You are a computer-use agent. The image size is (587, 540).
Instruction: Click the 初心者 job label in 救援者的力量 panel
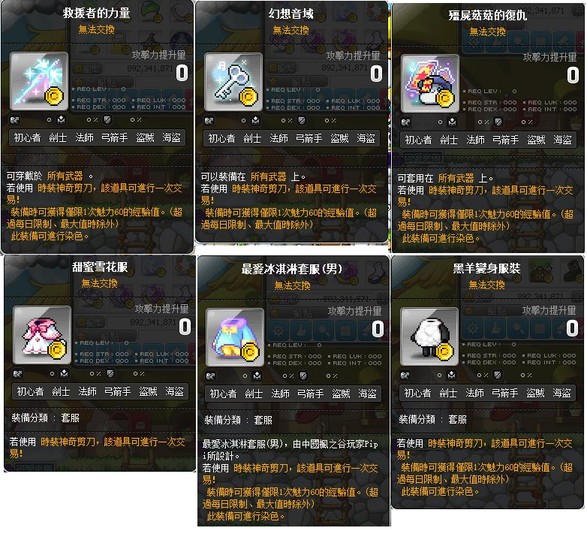coord(27,138)
